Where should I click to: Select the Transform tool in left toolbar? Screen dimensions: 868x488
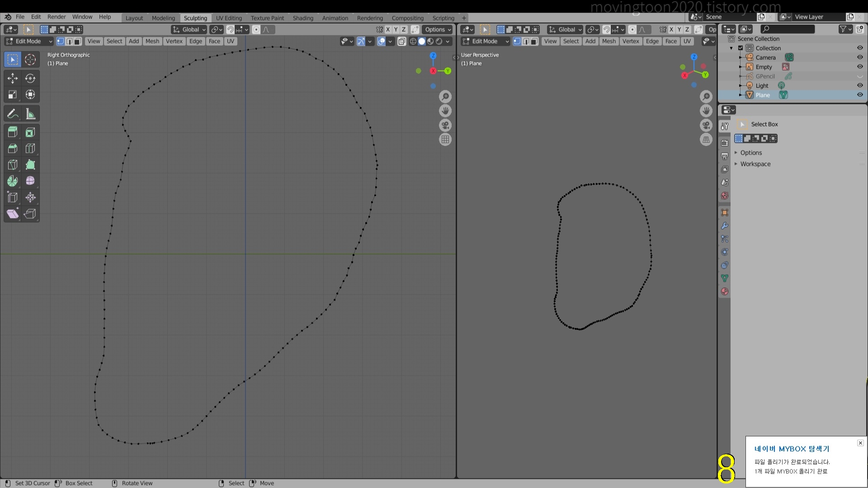[x=30, y=94]
